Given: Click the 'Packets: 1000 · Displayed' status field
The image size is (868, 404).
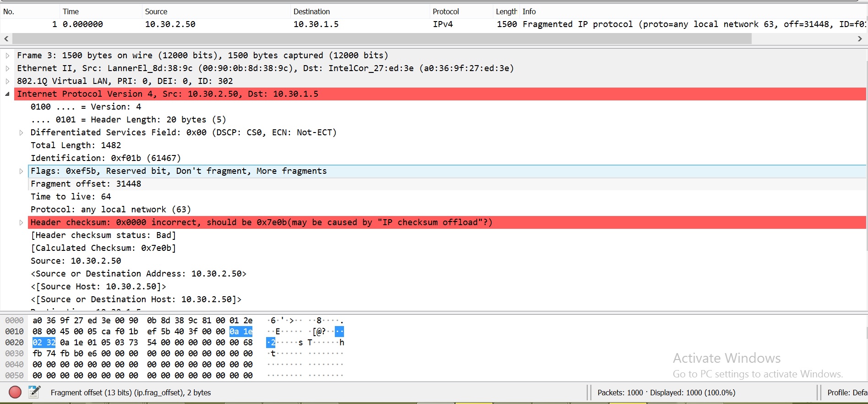Looking at the screenshot, I should click(666, 393).
